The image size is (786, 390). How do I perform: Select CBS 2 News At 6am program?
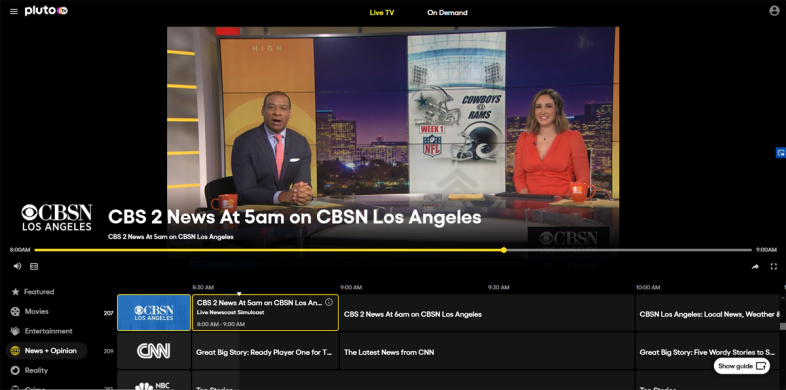(x=487, y=313)
